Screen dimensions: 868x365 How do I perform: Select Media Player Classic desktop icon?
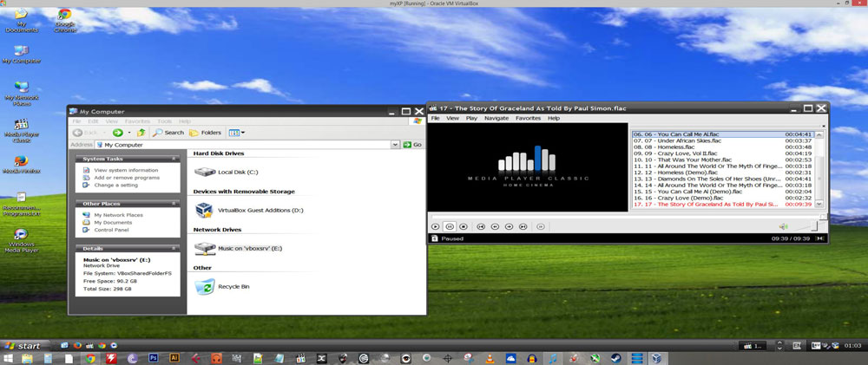22,131
